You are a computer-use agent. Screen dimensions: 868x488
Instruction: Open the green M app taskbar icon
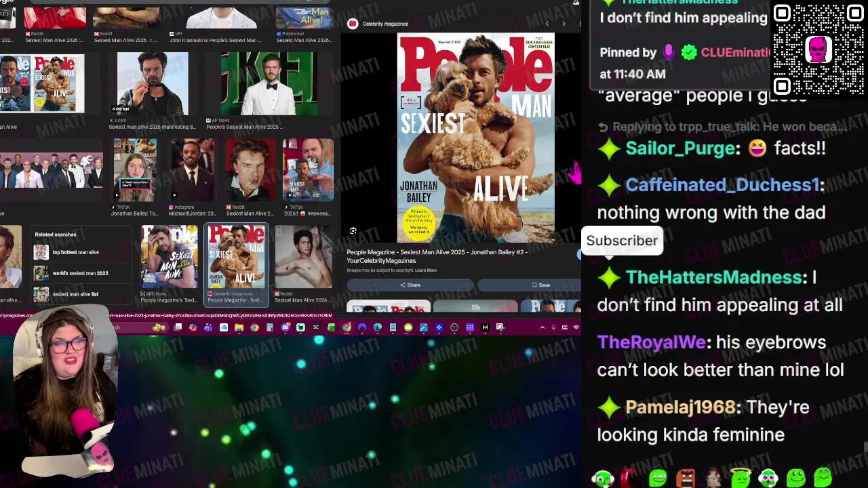point(486,327)
